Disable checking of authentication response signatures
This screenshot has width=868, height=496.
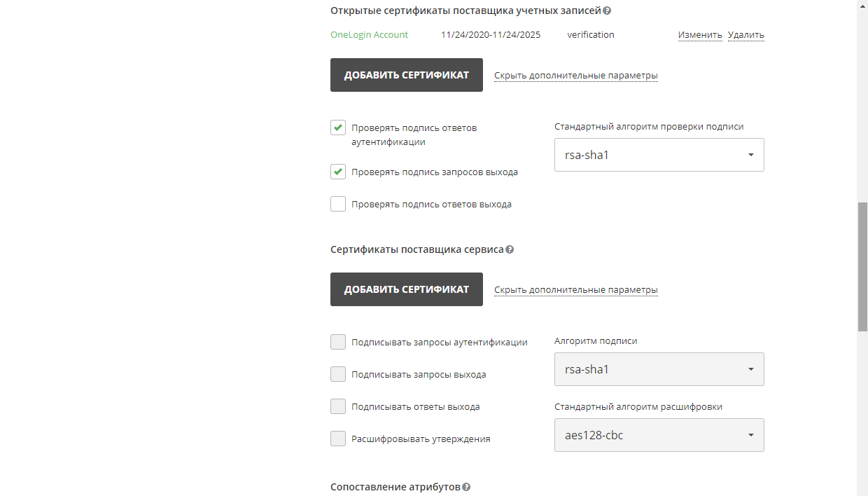click(x=338, y=128)
